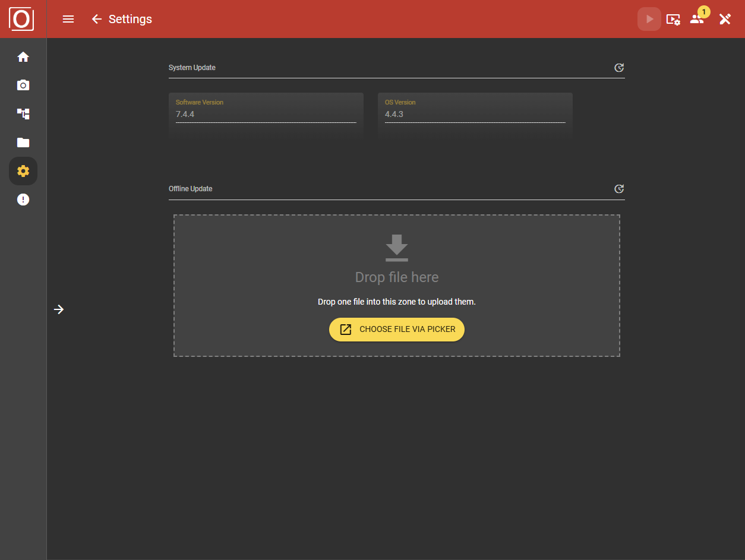Click the Drop file here upload zone
745x560 pixels.
coord(396,277)
